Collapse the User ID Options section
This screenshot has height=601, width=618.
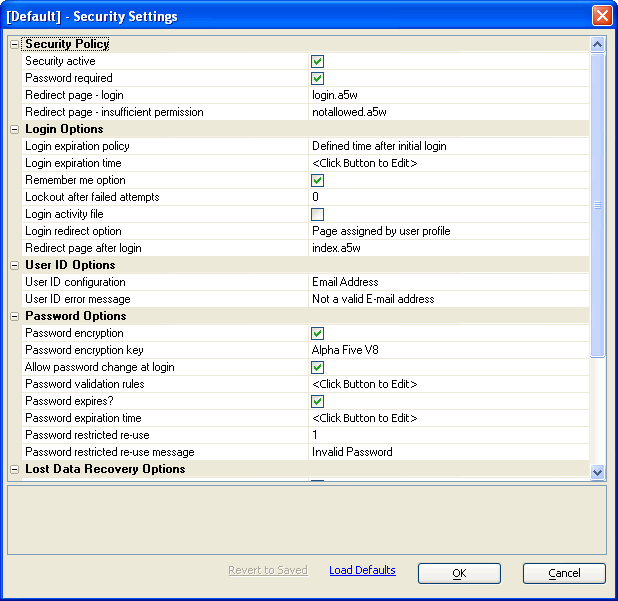[15, 266]
